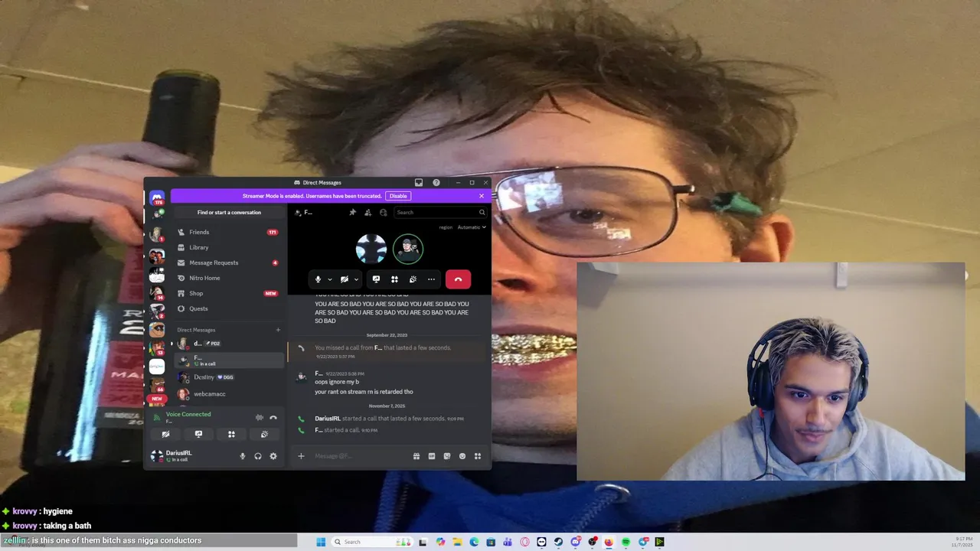
Task: Disable Streamer Mode button
Action: pos(398,196)
